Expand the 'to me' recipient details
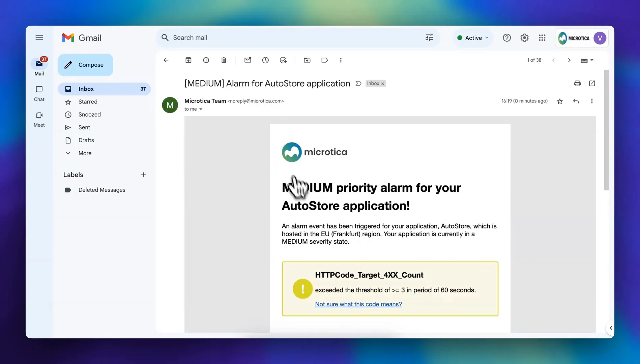This screenshot has width=640, height=364. click(201, 109)
